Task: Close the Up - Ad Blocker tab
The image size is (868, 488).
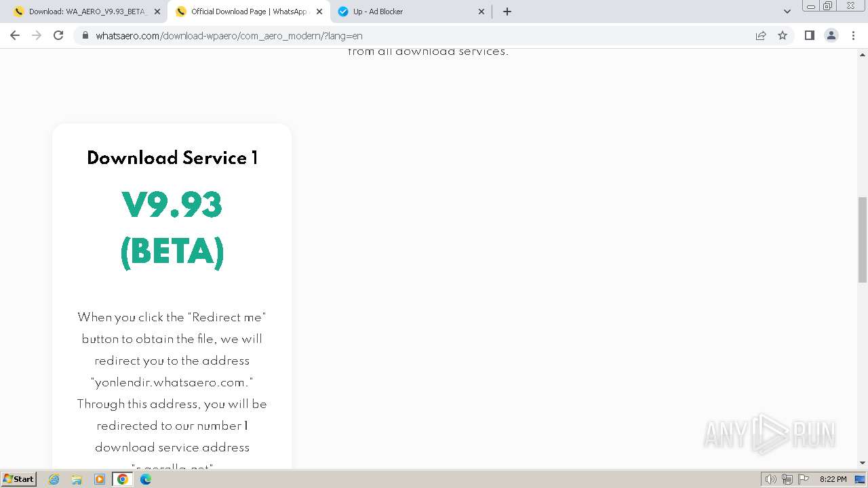Action: [481, 12]
